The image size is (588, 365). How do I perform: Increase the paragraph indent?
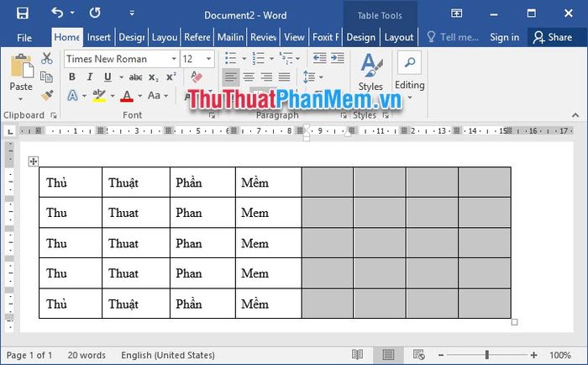click(338, 58)
